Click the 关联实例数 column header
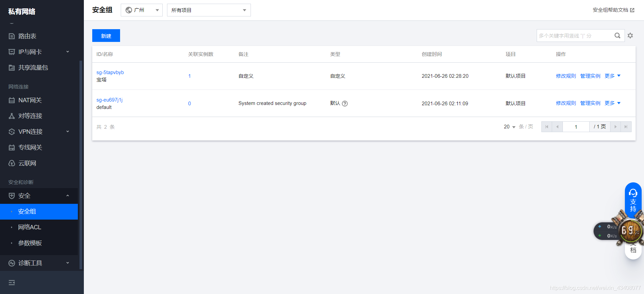The width and height of the screenshot is (644, 294). tap(201, 54)
